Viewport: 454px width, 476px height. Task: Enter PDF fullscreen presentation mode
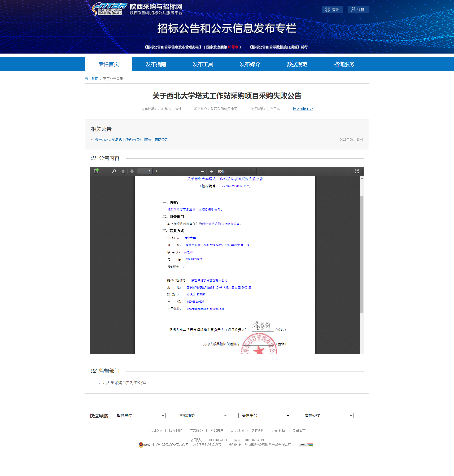point(357,171)
